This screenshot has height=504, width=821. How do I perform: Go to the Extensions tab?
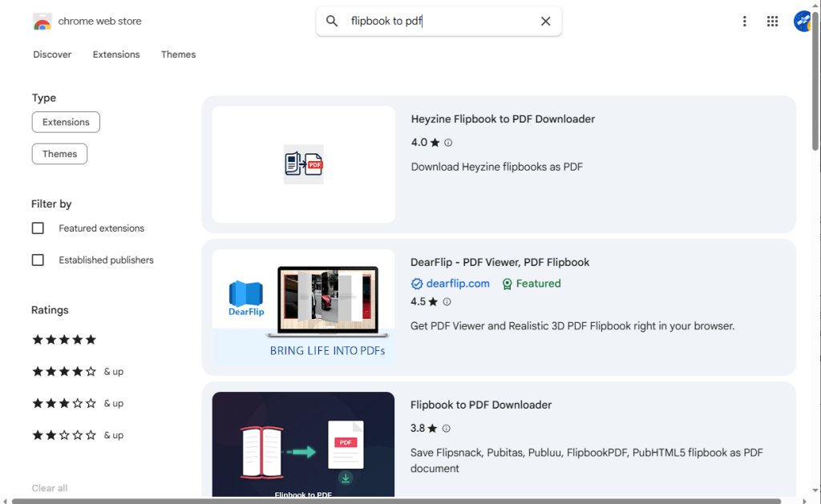coord(116,54)
